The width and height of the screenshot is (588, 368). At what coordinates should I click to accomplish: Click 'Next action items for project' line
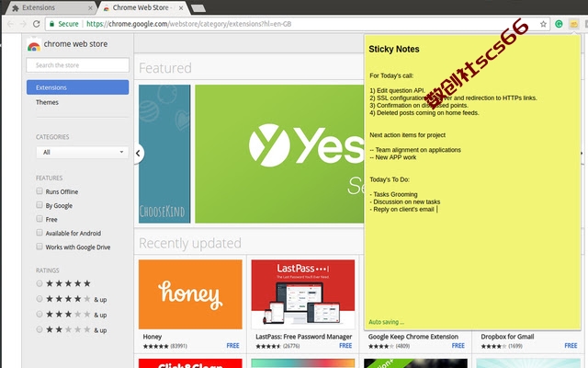(x=407, y=135)
